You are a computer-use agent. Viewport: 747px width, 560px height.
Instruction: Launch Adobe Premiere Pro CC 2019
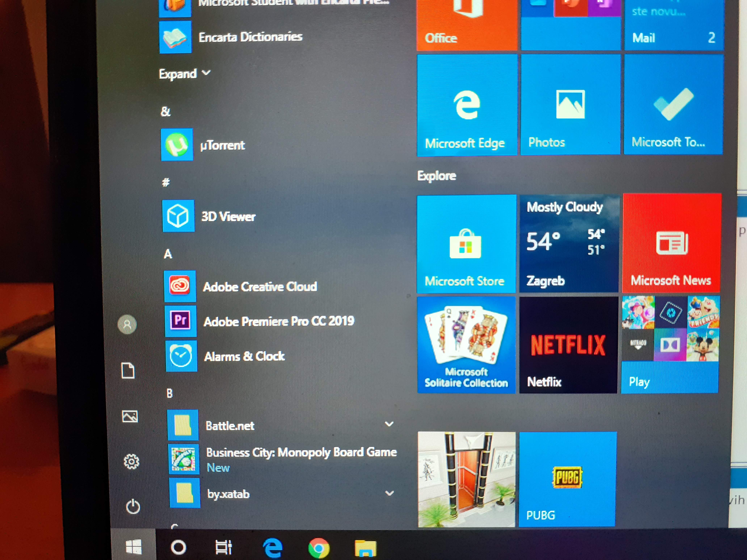[x=279, y=321]
